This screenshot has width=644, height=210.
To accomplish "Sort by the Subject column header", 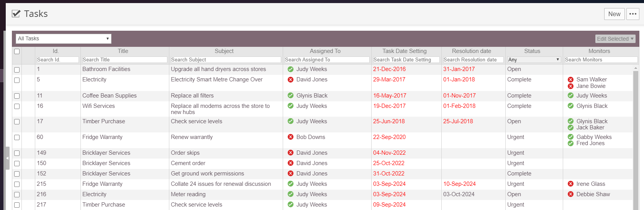I will tap(224, 51).
